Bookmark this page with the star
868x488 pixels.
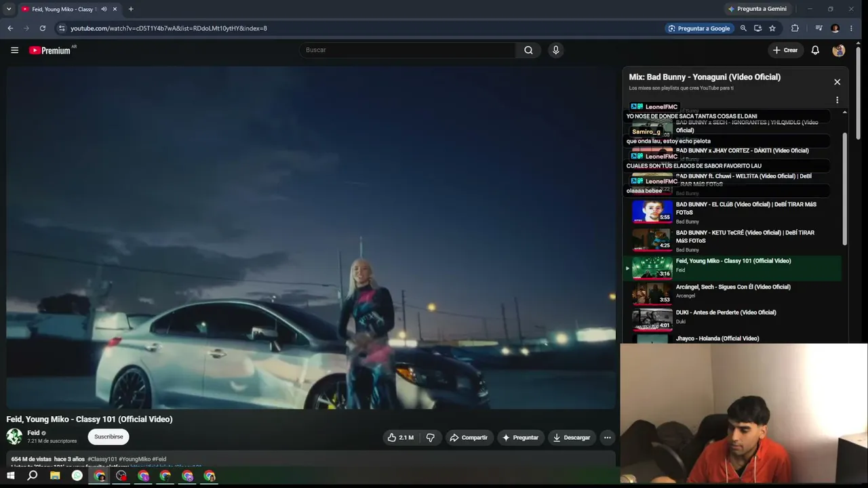(772, 28)
